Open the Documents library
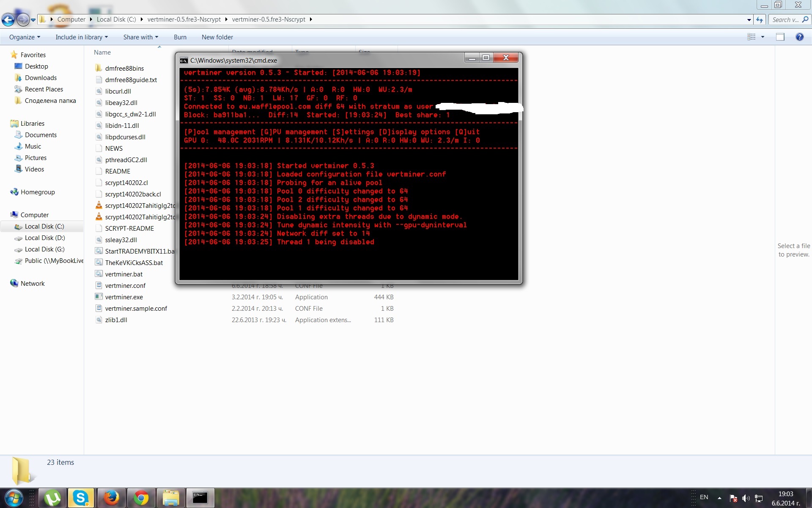 pyautogui.click(x=41, y=135)
